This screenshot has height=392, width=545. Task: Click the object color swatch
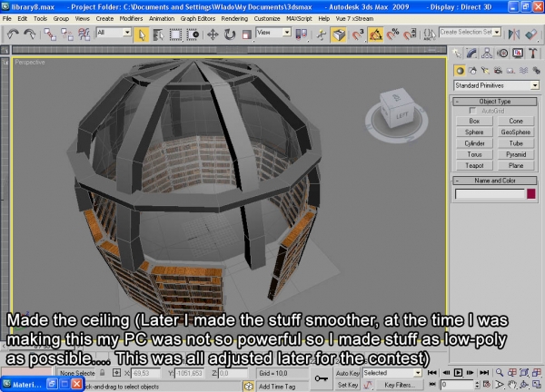pyautogui.click(x=531, y=194)
